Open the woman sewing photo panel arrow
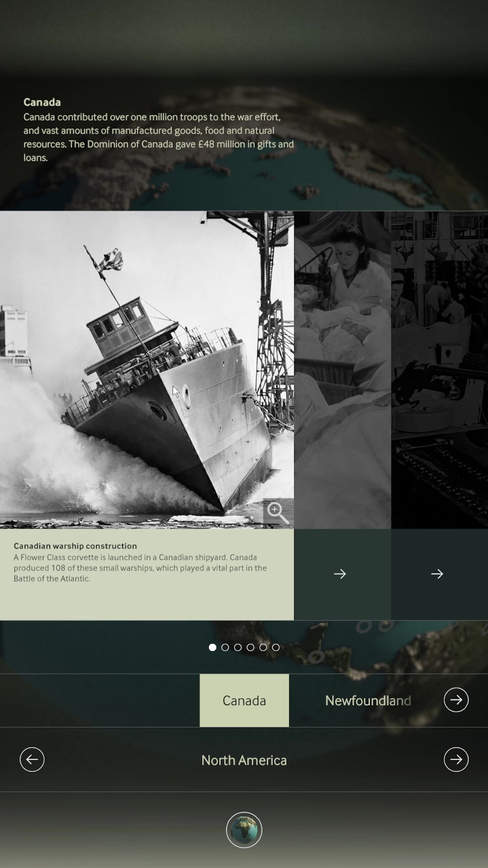Viewport: 488px width, 868px height. pos(340,574)
